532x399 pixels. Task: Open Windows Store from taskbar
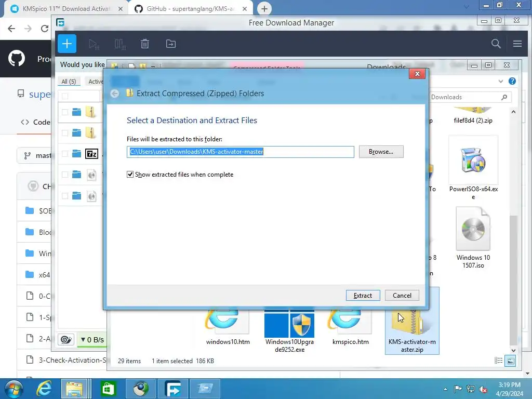(x=108, y=389)
